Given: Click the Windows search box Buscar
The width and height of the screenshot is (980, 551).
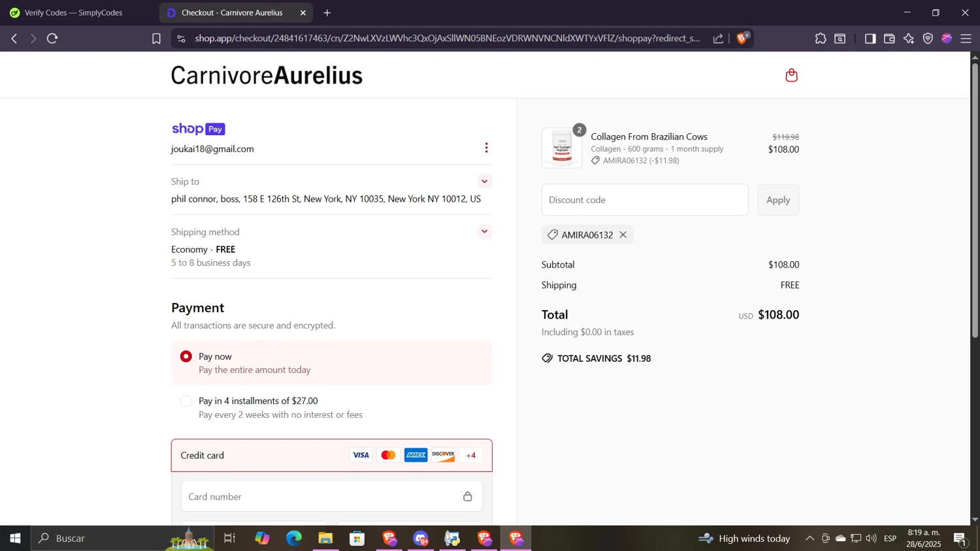Looking at the screenshot, I should pyautogui.click(x=123, y=539).
